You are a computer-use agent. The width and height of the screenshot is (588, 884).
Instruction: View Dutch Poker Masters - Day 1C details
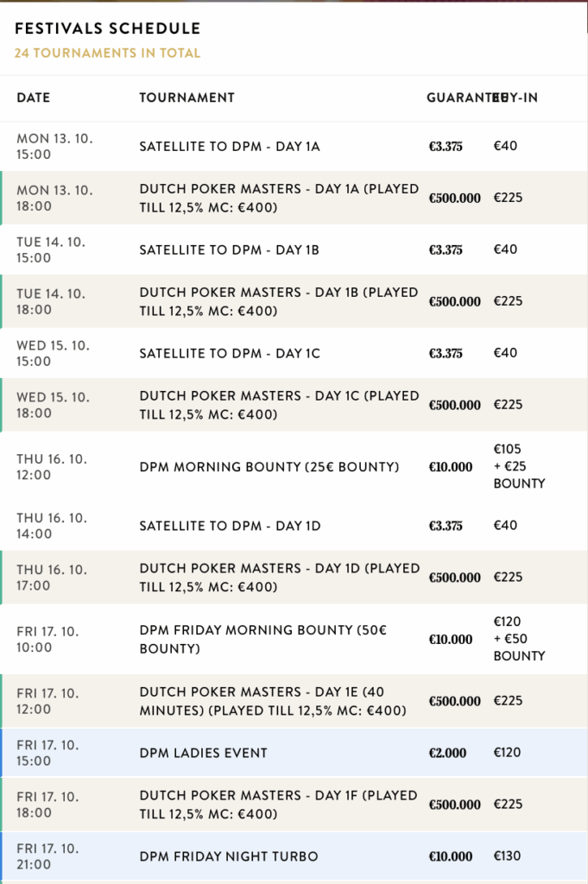coord(279,405)
